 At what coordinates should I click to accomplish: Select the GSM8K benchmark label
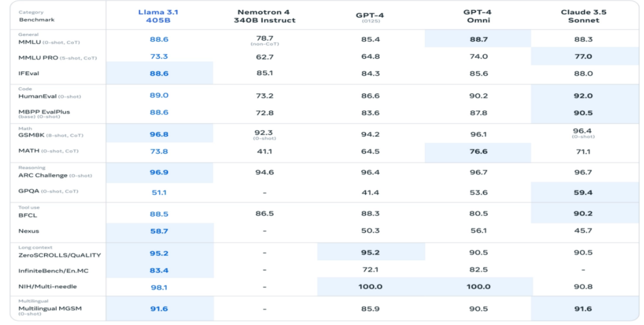click(x=51, y=135)
